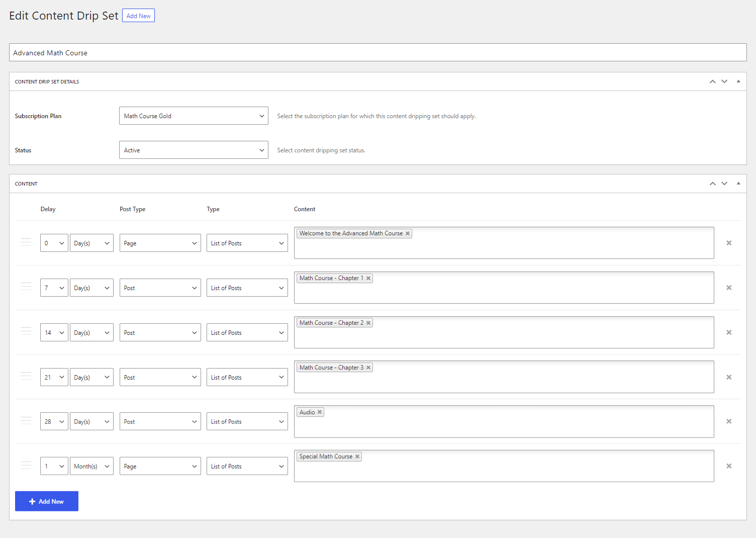
Task: Click the drag handle of the 7 Day(s) row
Action: point(26,287)
